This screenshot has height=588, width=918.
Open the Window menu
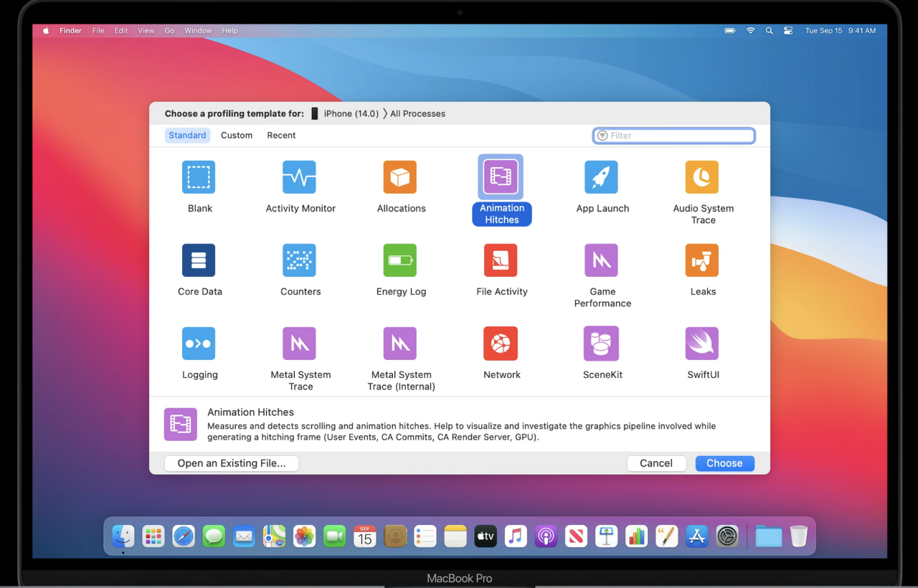point(198,31)
